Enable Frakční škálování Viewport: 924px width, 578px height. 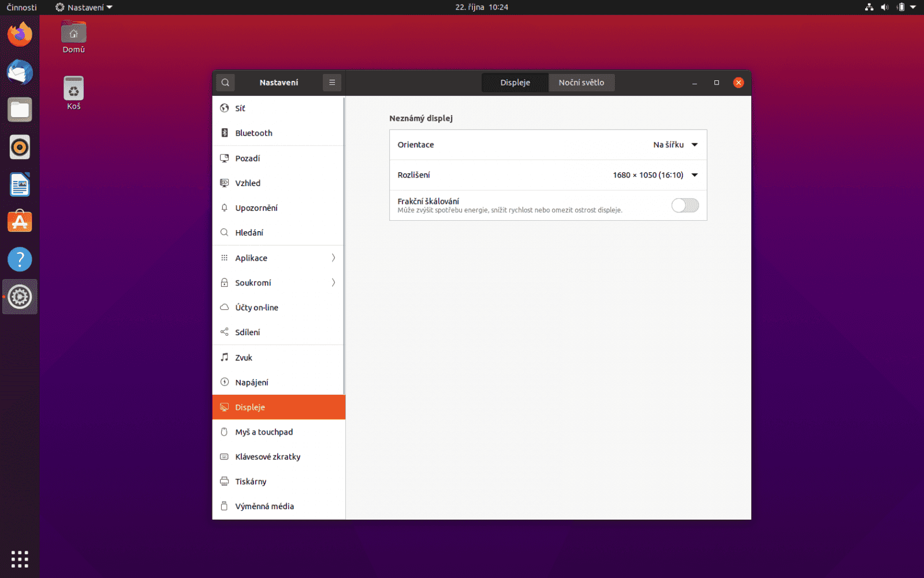(685, 205)
